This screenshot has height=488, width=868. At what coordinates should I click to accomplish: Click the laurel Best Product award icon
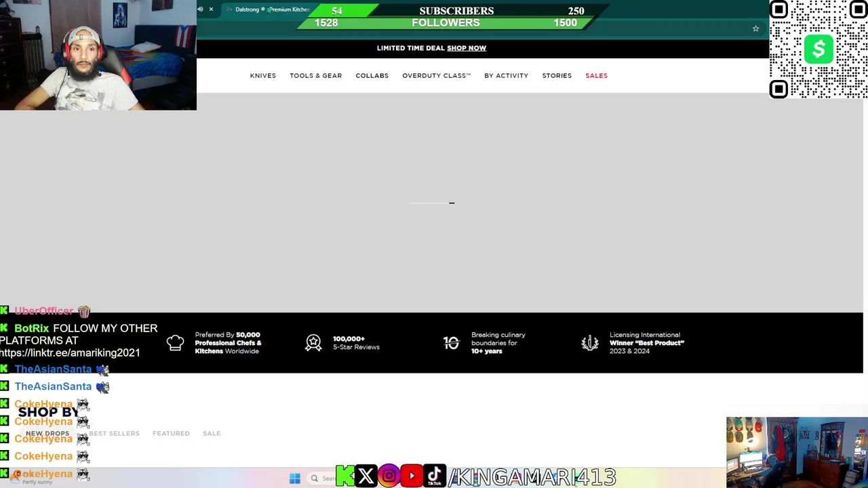coord(590,343)
